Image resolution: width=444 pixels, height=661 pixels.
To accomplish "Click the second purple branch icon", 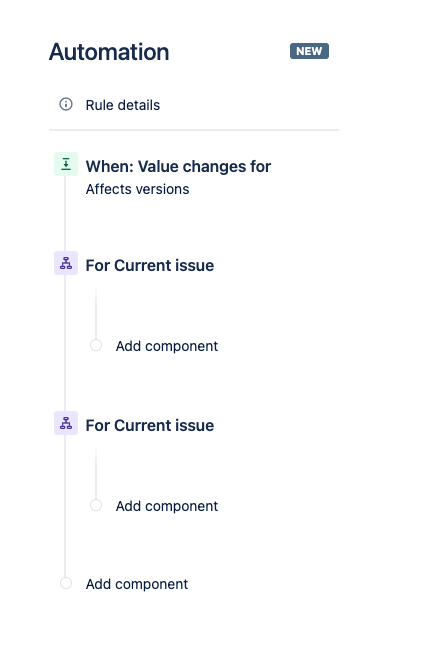I will 66,423.
